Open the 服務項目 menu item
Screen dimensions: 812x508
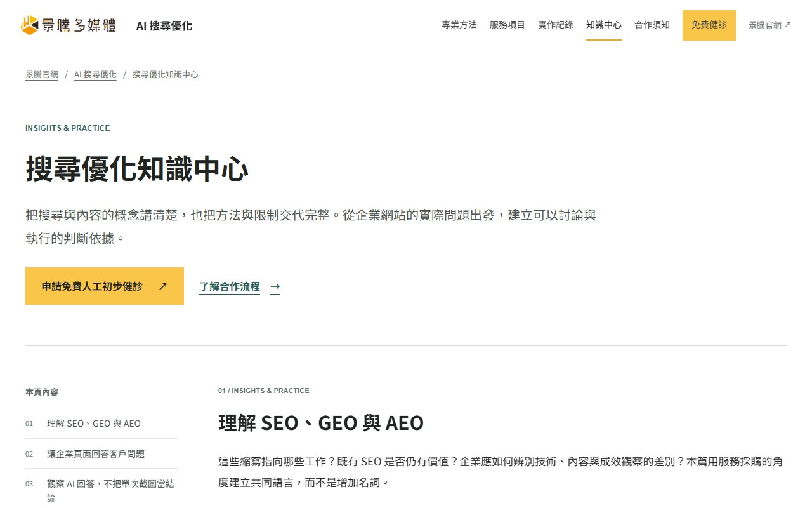507,25
